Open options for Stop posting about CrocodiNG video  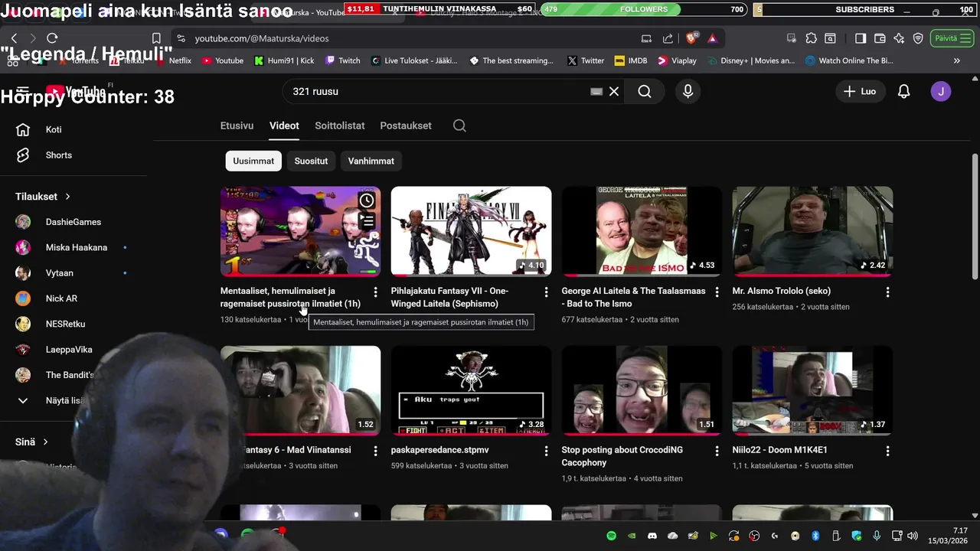717,451
